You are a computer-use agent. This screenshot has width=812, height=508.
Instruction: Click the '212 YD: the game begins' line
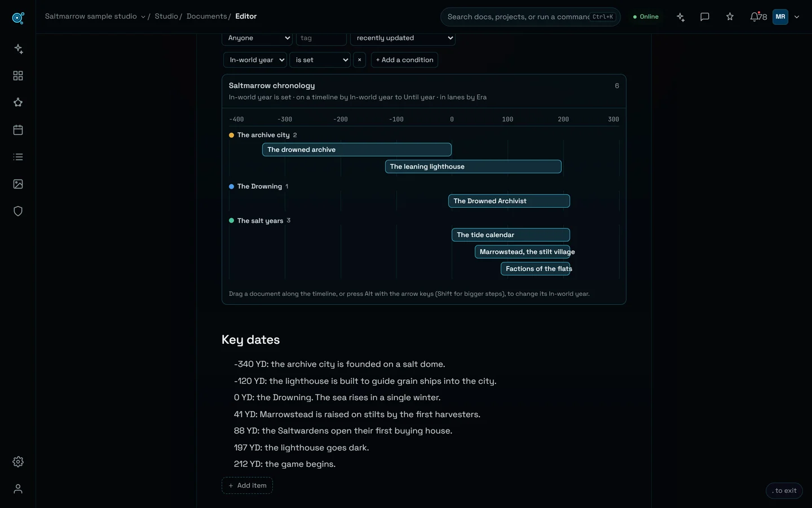click(x=285, y=464)
